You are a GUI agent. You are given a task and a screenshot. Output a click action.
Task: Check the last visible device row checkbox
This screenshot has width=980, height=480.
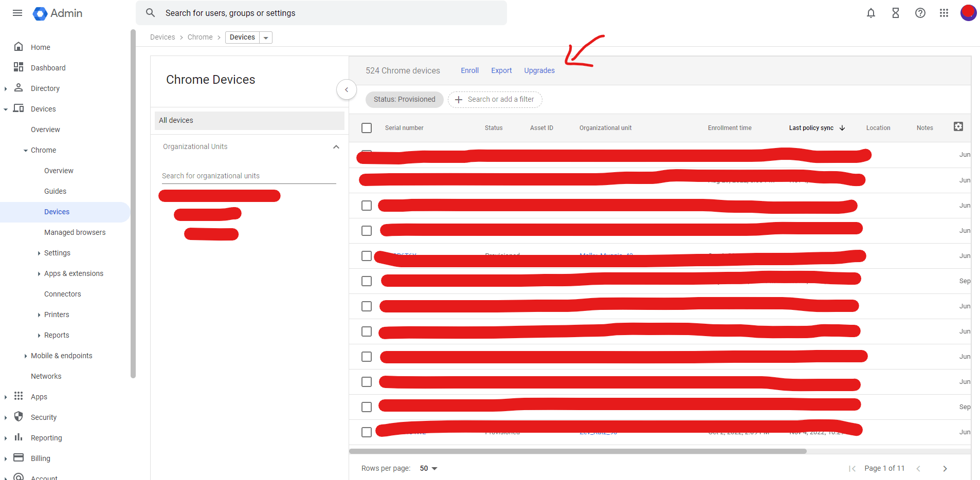pos(367,432)
